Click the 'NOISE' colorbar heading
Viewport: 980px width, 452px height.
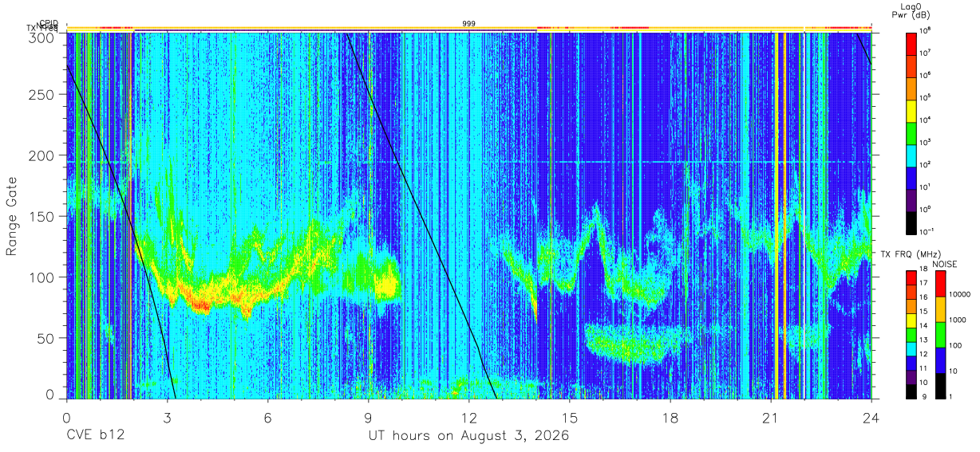[946, 263]
